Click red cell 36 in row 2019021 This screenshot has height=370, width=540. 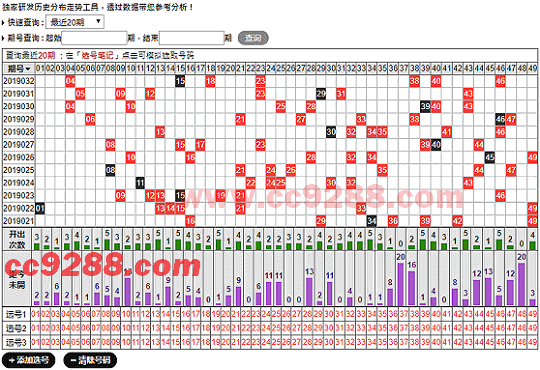point(393,221)
